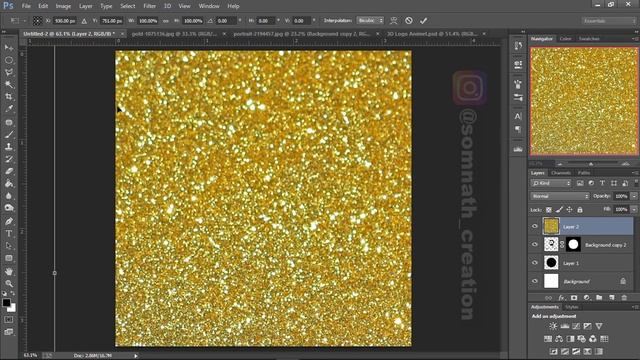Open Opacity slider dropdown arrow

point(634,196)
